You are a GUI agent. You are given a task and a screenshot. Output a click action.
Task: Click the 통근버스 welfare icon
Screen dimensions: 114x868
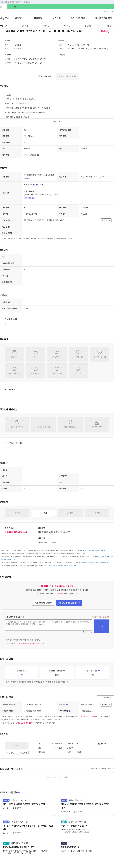[x=14, y=354]
